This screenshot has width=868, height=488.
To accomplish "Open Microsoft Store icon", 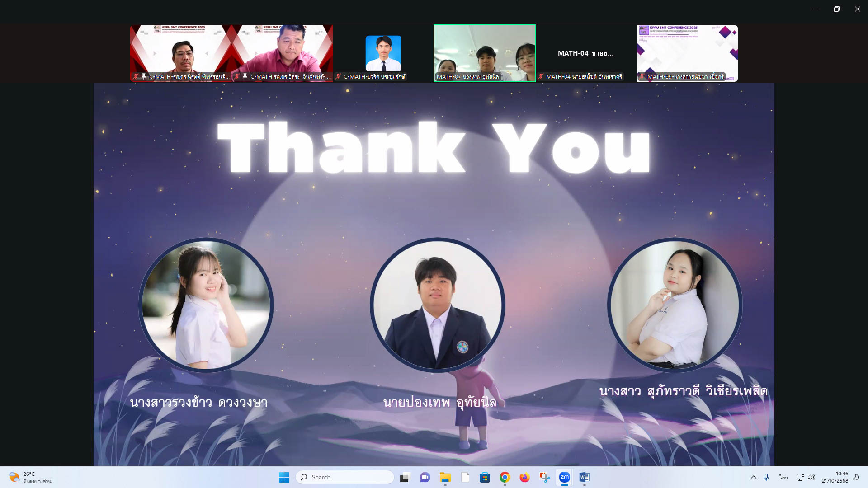I will point(485,477).
